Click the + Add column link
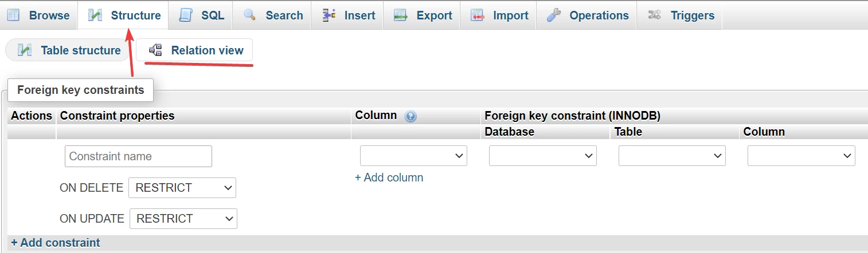Screen dimensions: 868x253 coord(389,177)
